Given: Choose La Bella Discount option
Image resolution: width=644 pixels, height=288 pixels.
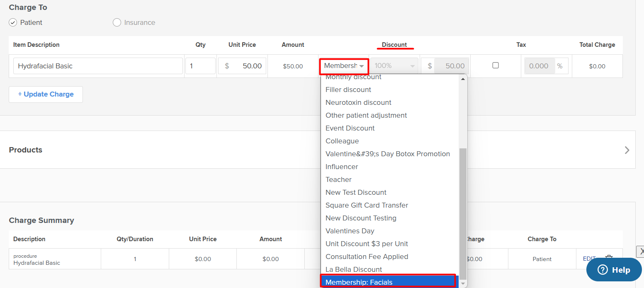Looking at the screenshot, I should coord(390,269).
